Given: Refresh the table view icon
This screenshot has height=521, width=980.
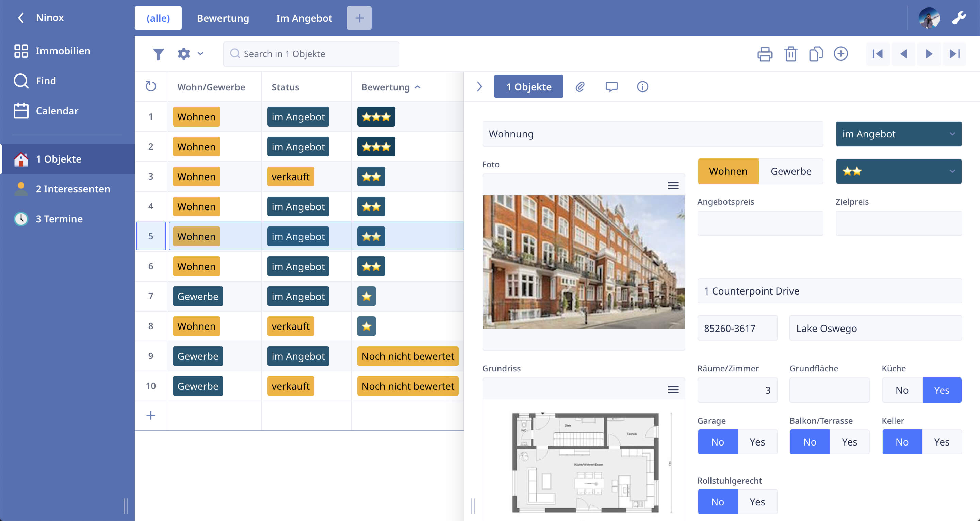Looking at the screenshot, I should [151, 87].
